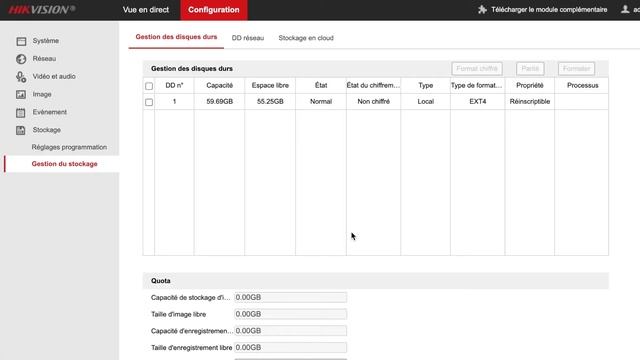
Task: Click the Non chiffré cell
Action: 373,102
